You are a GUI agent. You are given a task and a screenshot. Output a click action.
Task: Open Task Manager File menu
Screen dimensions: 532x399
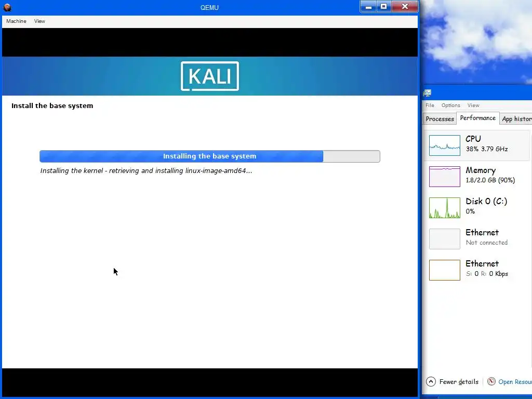click(x=430, y=105)
